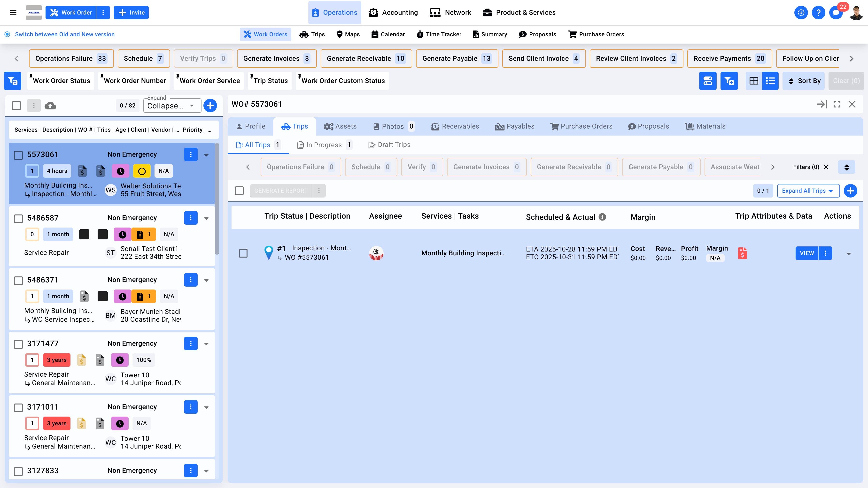Screen dimensions: 868x488
Task: Open the hamburger navigation menu
Action: [x=13, y=12]
